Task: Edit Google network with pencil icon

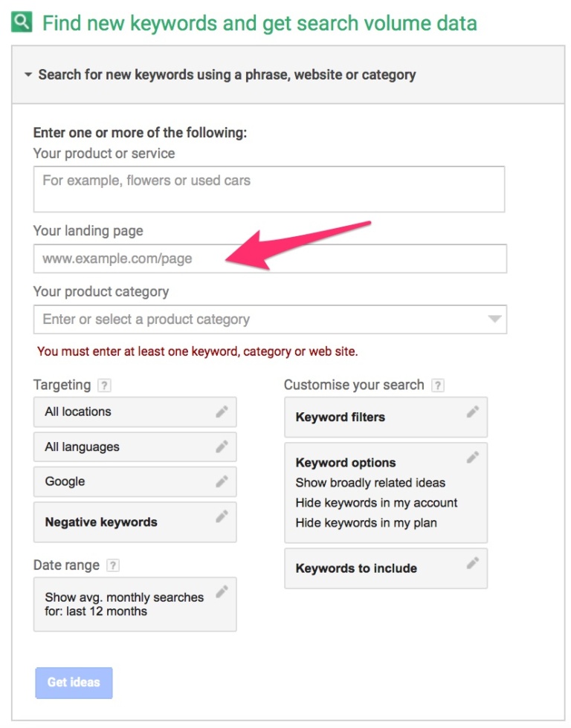Action: [x=222, y=481]
